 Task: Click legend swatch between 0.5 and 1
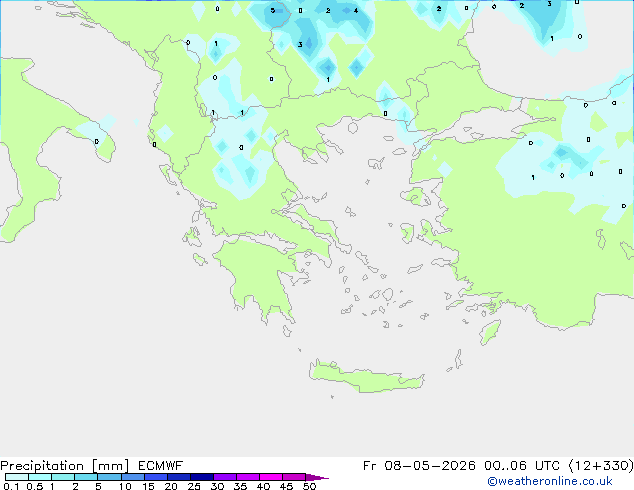coord(40,477)
